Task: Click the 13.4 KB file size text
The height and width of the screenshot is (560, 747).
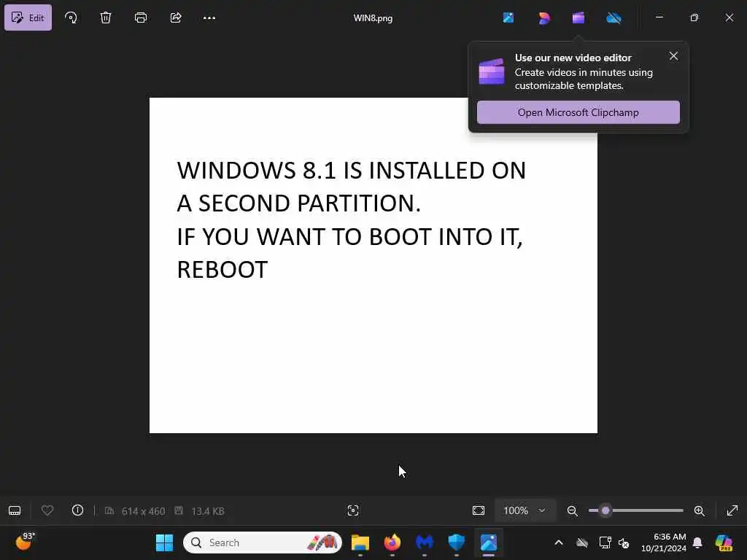Action: click(x=208, y=511)
